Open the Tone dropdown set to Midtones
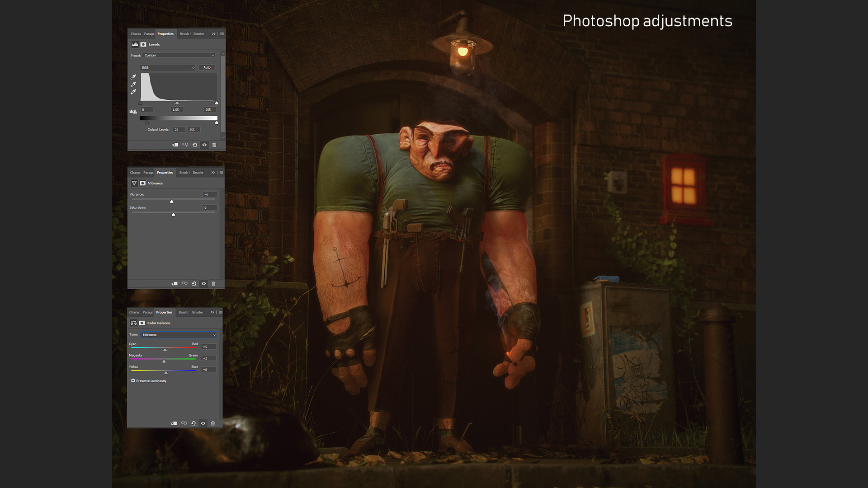 179,335
